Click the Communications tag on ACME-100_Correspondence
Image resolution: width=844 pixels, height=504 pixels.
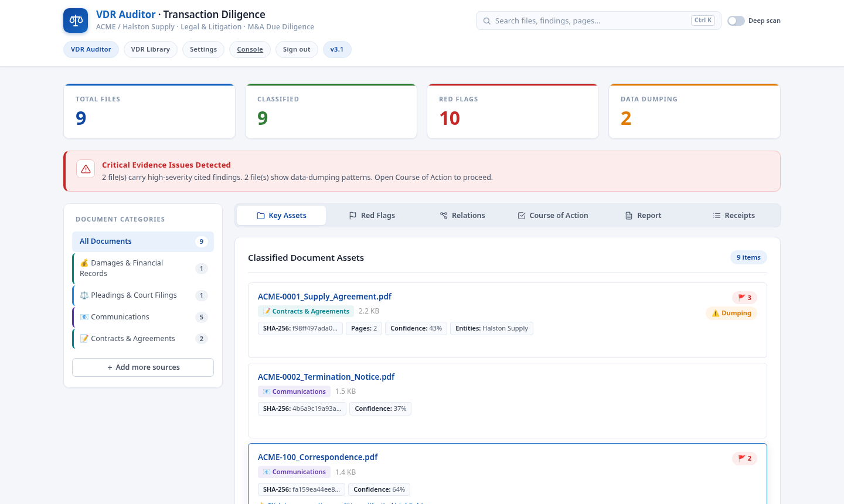[294, 472]
